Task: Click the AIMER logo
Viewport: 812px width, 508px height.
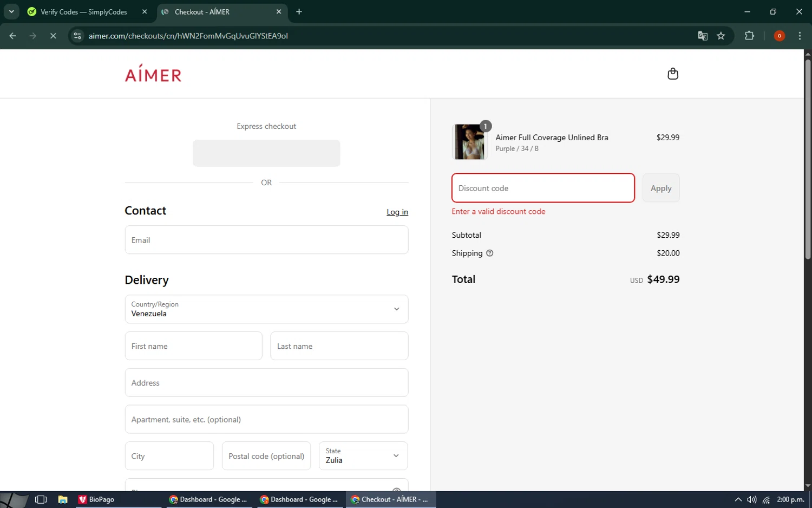Action: pyautogui.click(x=153, y=73)
